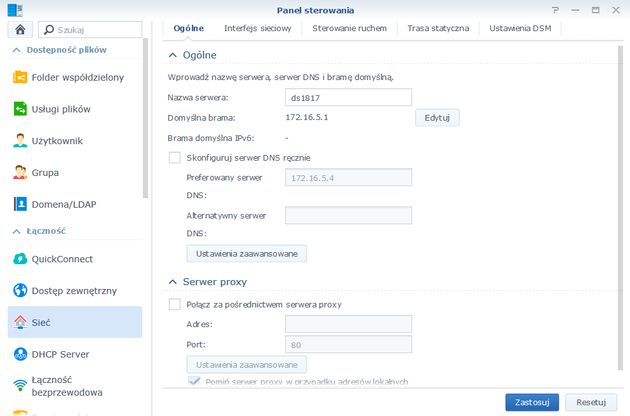Collapse the Łączność sidebar section
This screenshot has width=630, height=416.
click(x=16, y=231)
